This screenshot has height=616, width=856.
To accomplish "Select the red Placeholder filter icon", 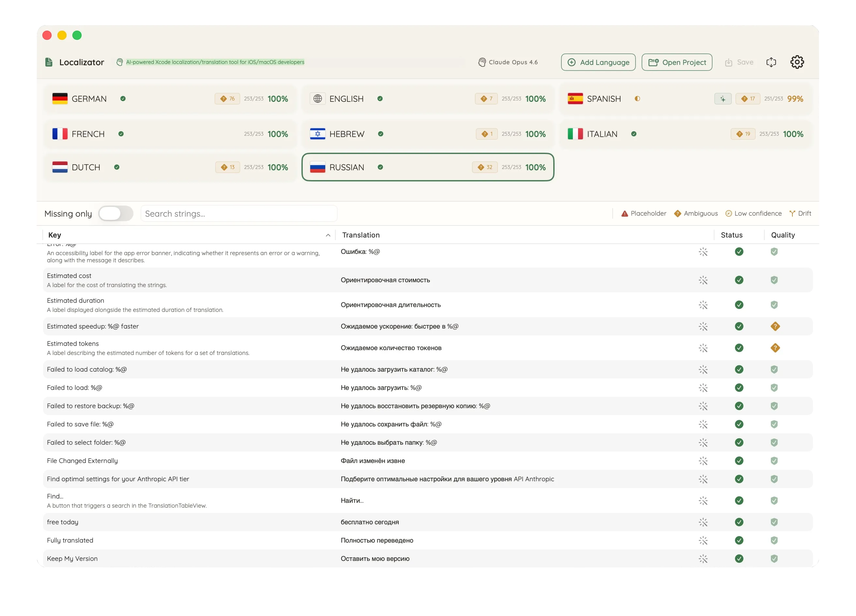I will (625, 213).
